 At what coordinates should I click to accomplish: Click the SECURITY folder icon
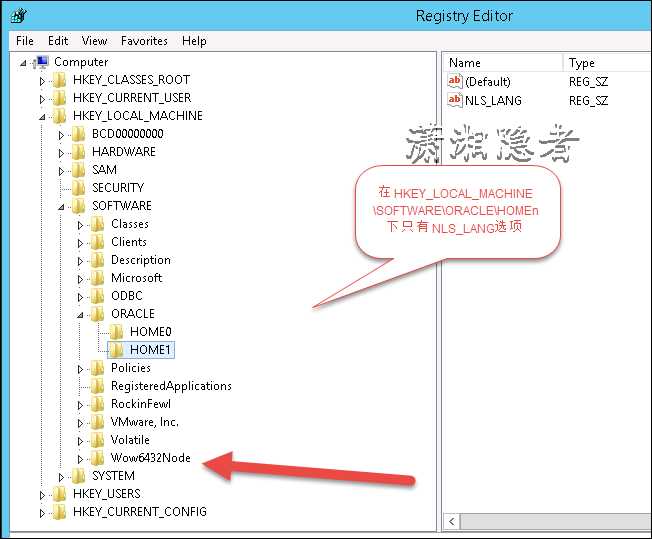coord(79,188)
